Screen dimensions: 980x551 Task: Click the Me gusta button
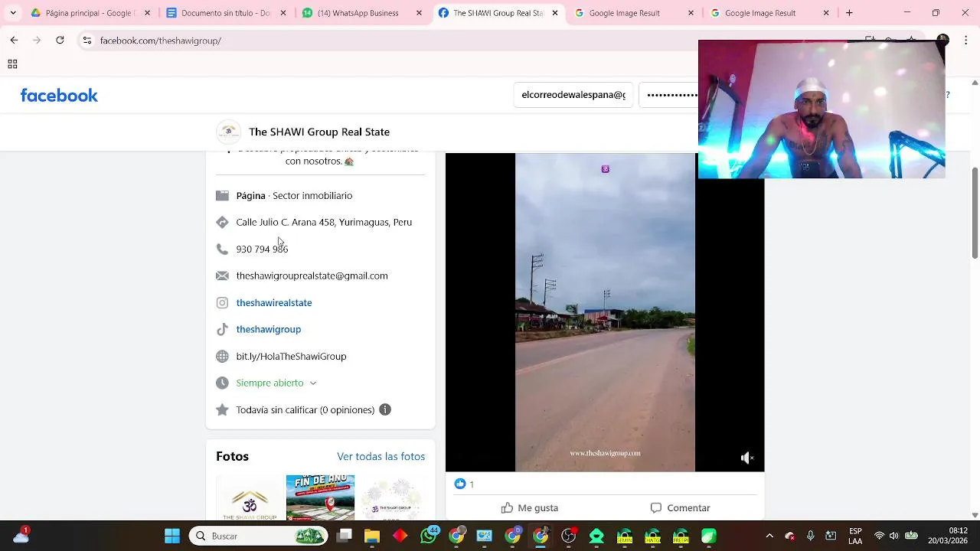click(x=530, y=507)
